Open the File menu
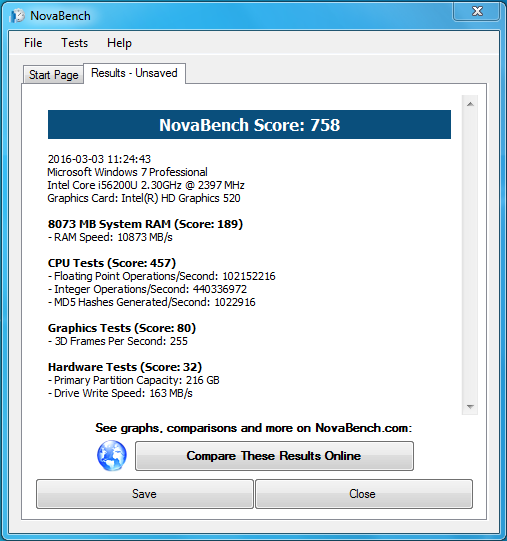The image size is (507, 541). pos(33,43)
